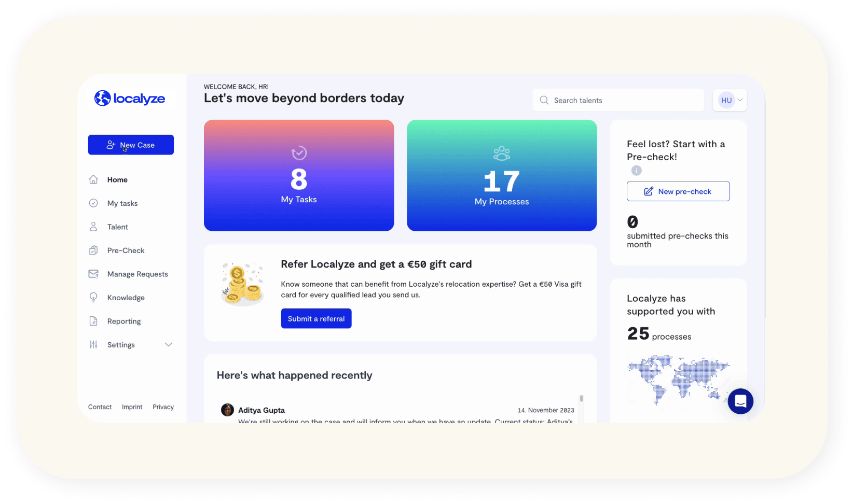Image resolution: width=853 pixels, height=504 pixels.
Task: Click Submit a referral button
Action: [x=317, y=318]
